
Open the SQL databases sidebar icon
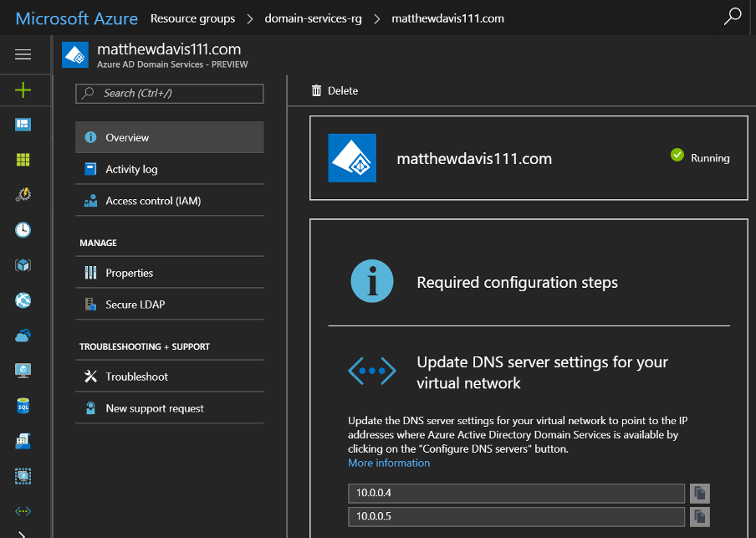[23, 406]
